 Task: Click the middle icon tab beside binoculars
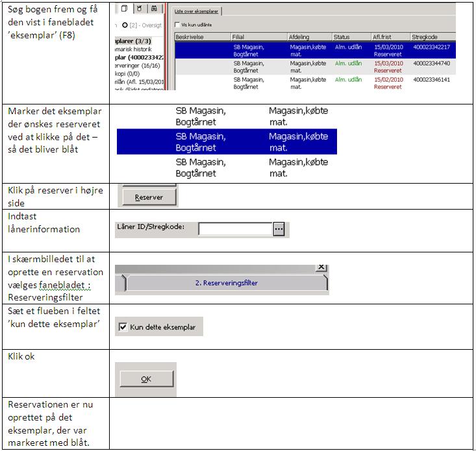(x=140, y=9)
